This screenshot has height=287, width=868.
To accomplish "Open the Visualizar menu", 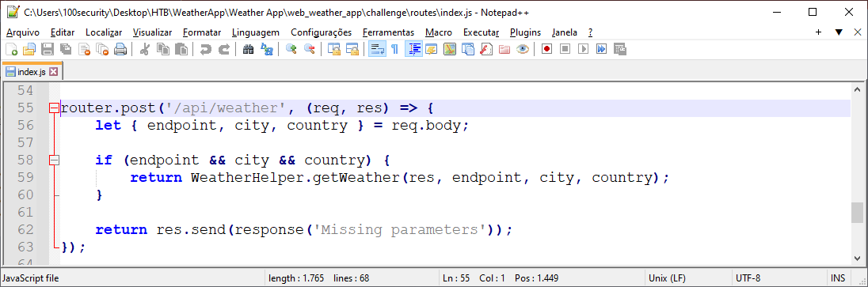I will click(152, 32).
